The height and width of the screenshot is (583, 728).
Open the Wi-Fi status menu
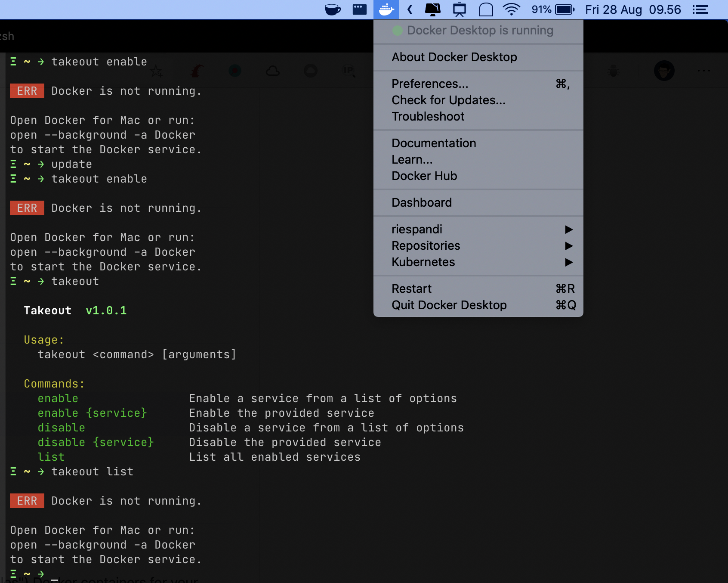(512, 9)
